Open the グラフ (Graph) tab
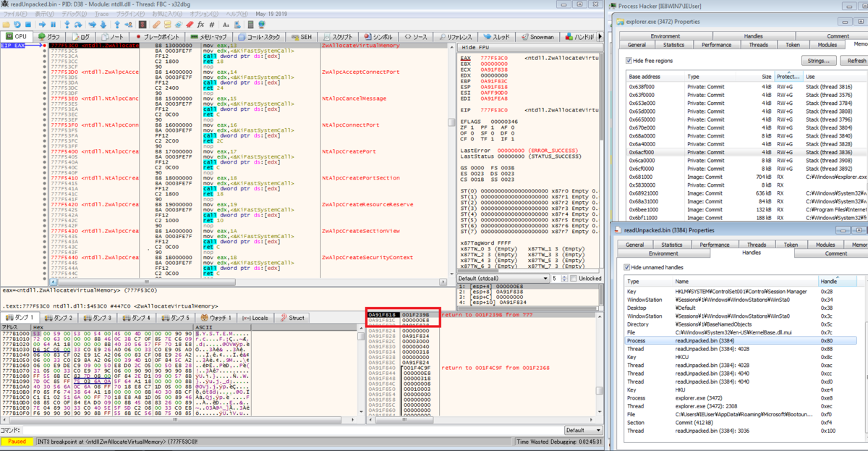The image size is (868, 451). click(x=49, y=36)
